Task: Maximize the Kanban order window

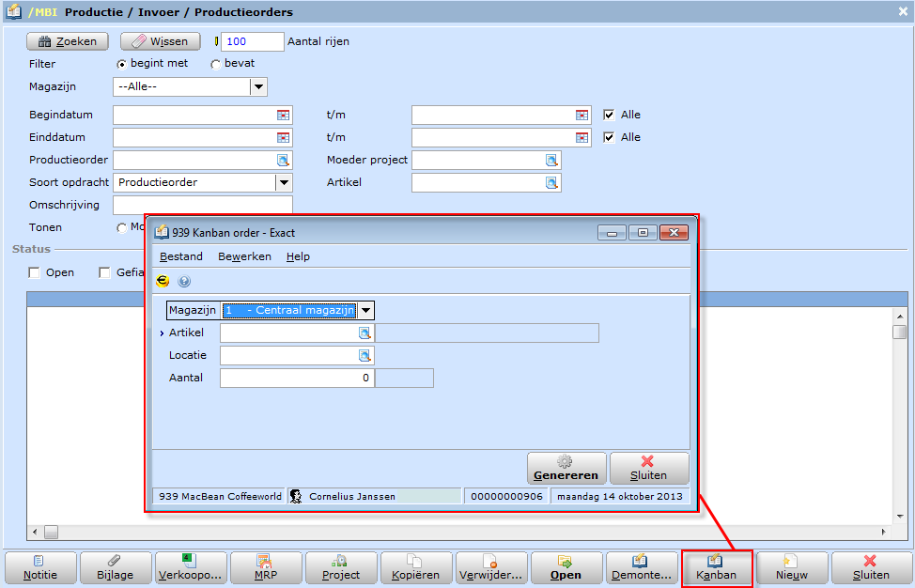Action: coord(644,233)
